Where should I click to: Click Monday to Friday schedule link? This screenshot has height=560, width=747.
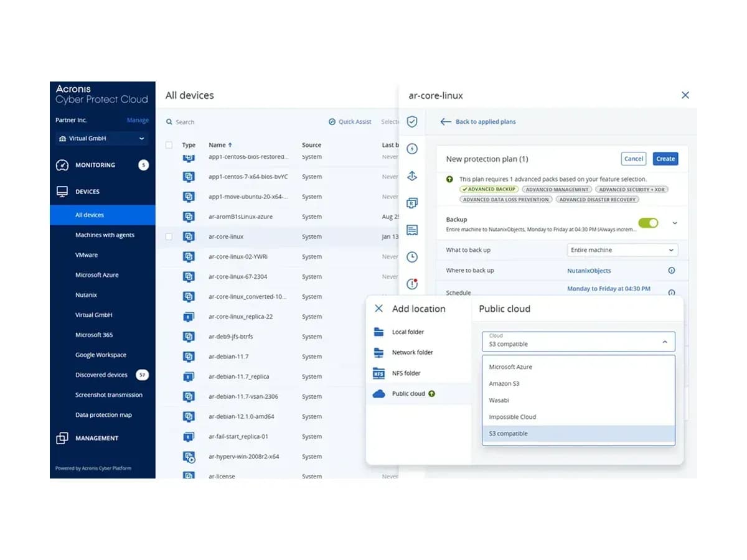click(609, 289)
